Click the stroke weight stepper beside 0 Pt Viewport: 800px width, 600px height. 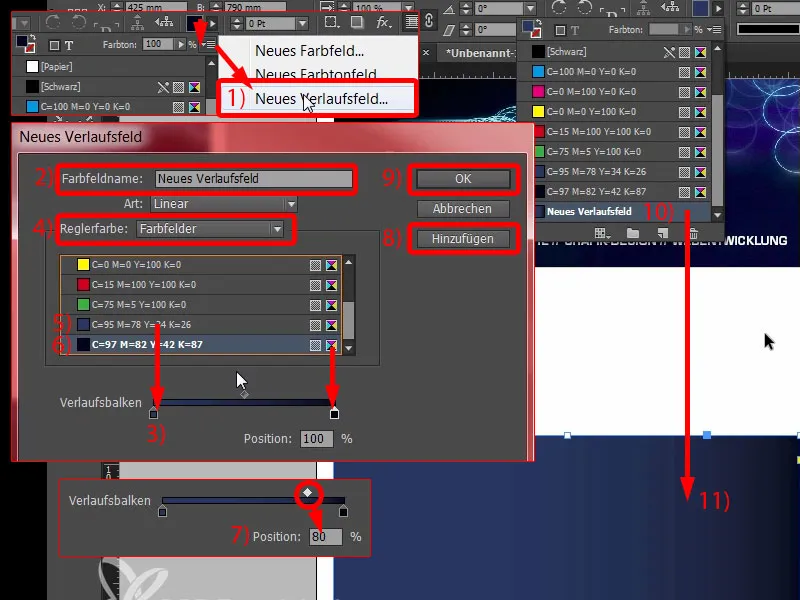(237, 23)
